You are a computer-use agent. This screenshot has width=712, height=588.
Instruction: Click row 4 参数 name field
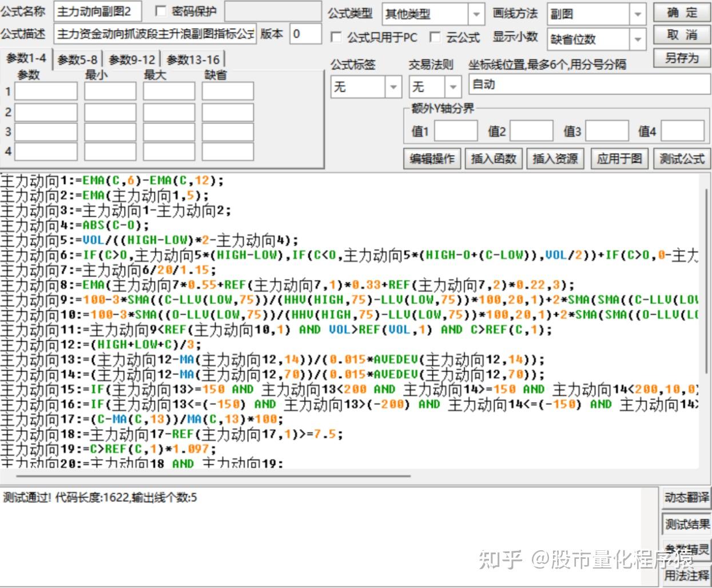(x=46, y=152)
